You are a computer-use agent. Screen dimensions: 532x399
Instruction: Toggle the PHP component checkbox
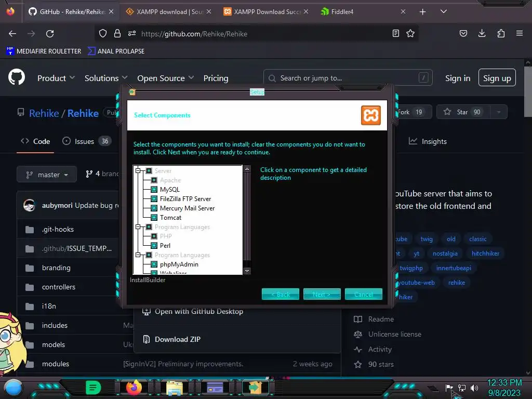click(x=154, y=236)
